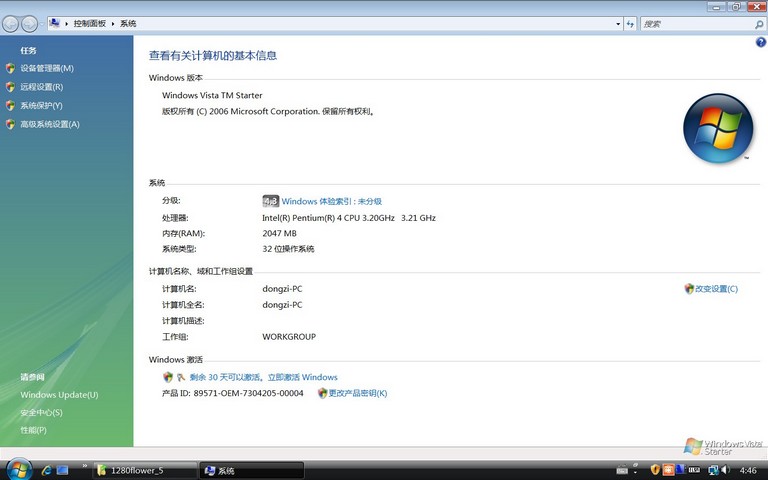Expand arrow between 控制面板 and 系统
This screenshot has height=480, width=768.
tap(113, 24)
